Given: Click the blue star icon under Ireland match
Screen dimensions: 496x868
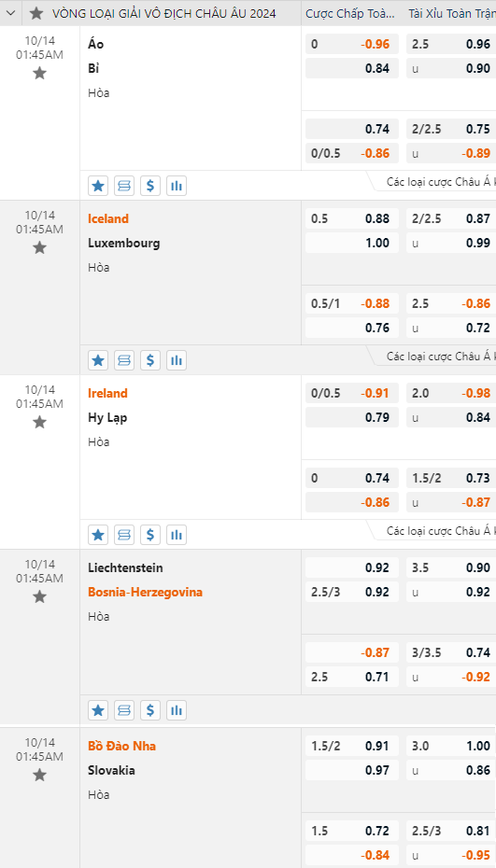Looking at the screenshot, I should click(98, 535).
